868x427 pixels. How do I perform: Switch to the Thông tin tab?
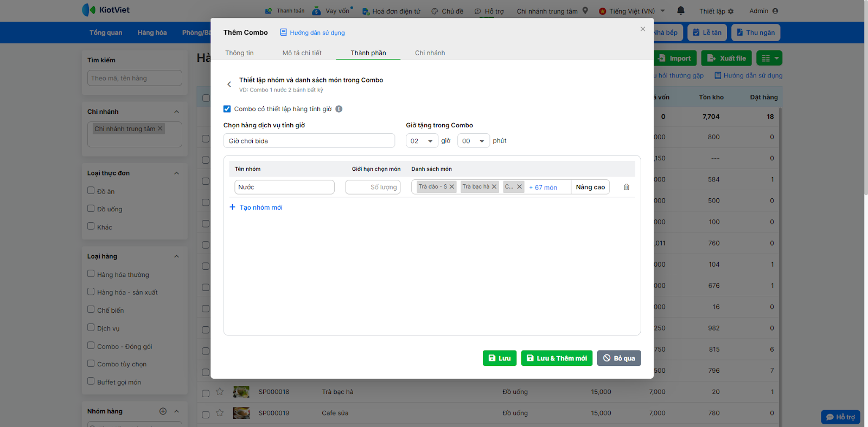(x=239, y=53)
